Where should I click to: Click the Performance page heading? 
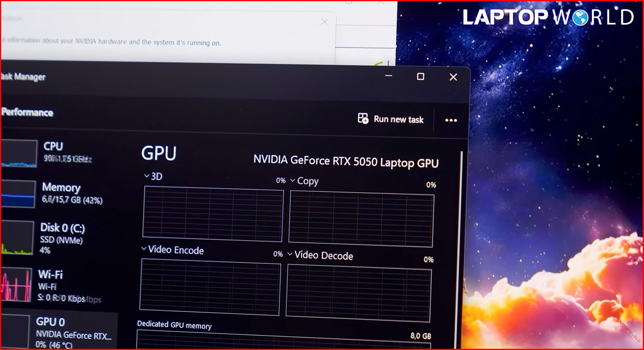click(27, 113)
